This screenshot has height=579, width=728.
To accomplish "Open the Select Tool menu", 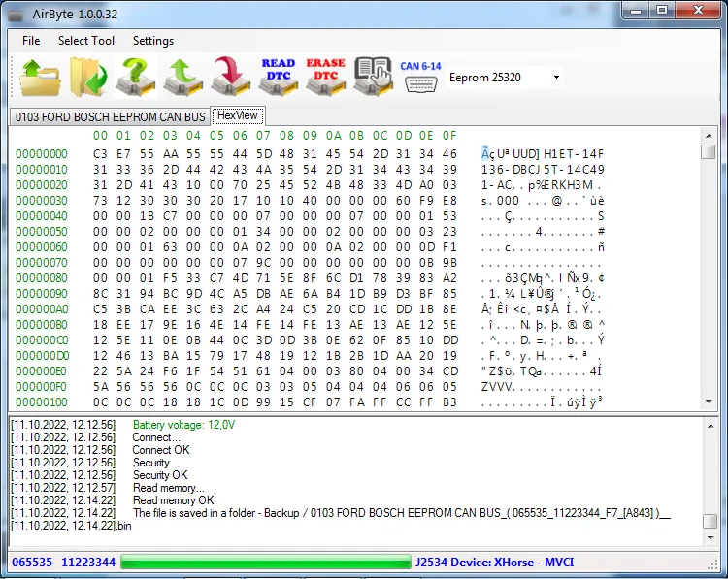I will 86,41.
